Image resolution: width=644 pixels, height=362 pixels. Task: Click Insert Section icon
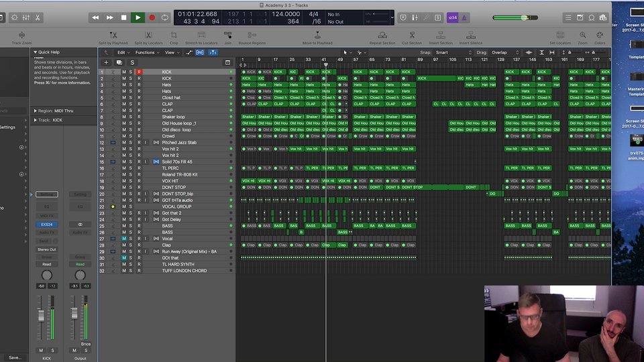click(x=441, y=36)
